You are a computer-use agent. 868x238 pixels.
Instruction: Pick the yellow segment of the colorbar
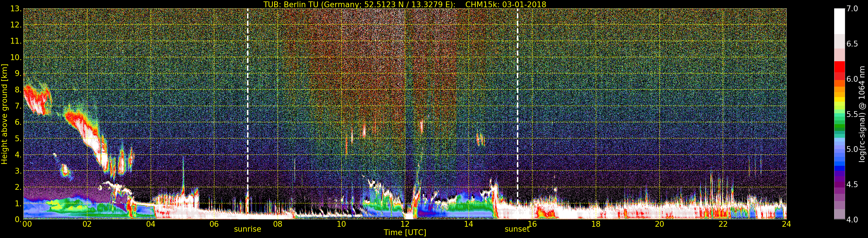coord(839,99)
